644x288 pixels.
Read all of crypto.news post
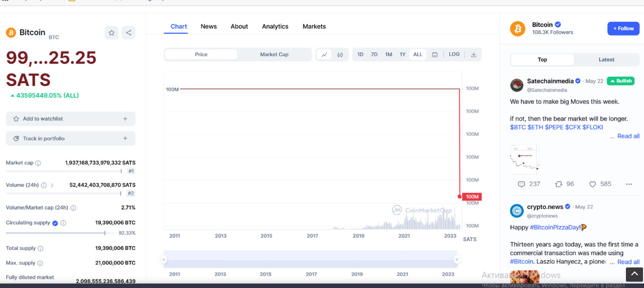click(x=628, y=262)
